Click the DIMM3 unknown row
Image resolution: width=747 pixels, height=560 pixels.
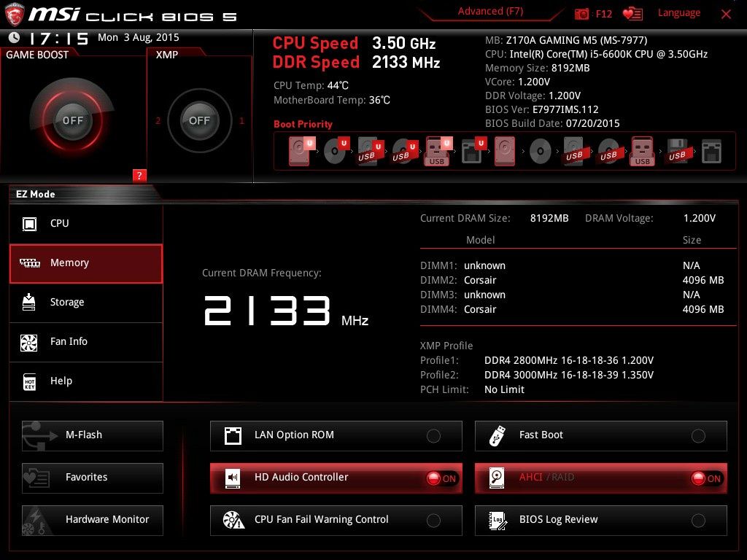point(560,295)
